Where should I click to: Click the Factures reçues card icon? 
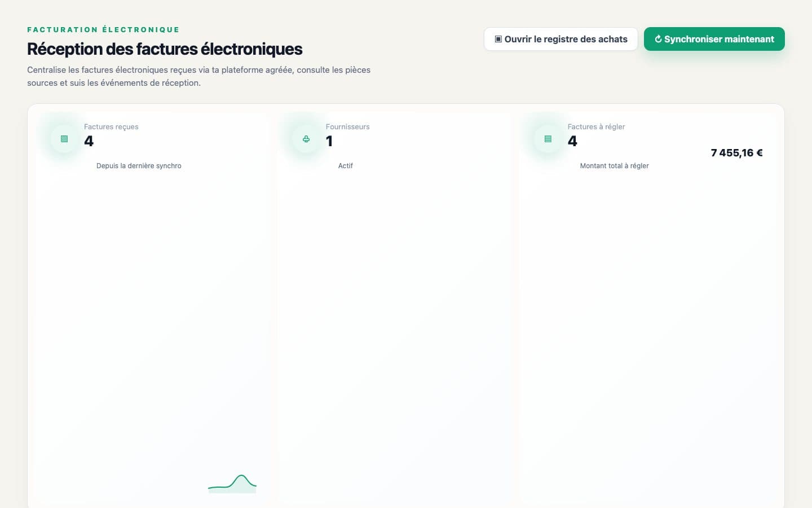[64, 139]
